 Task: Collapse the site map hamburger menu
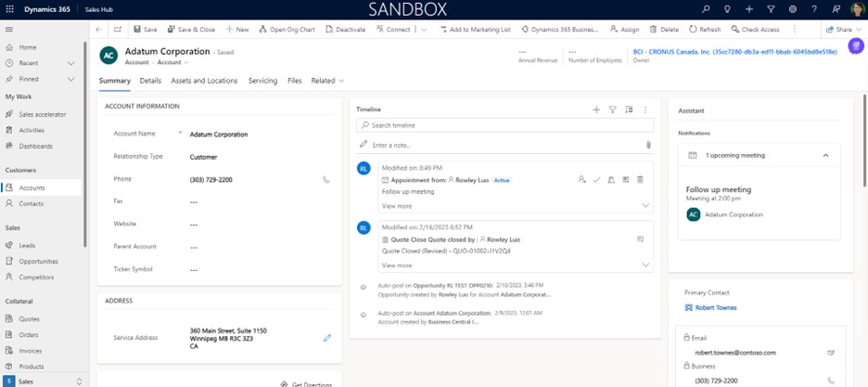(x=9, y=30)
